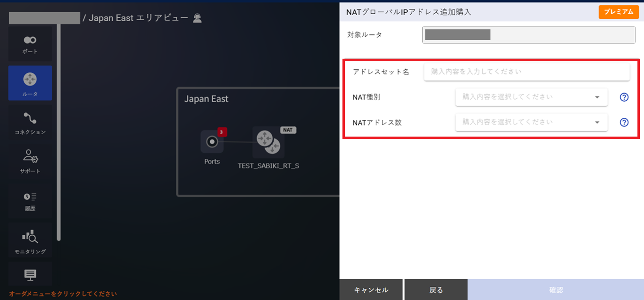This screenshot has height=300, width=644.
Task: Click the 確認 button
Action: pos(556,290)
